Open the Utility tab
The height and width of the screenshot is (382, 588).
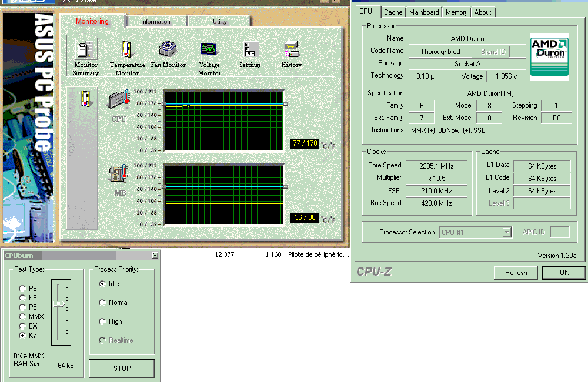point(219,22)
